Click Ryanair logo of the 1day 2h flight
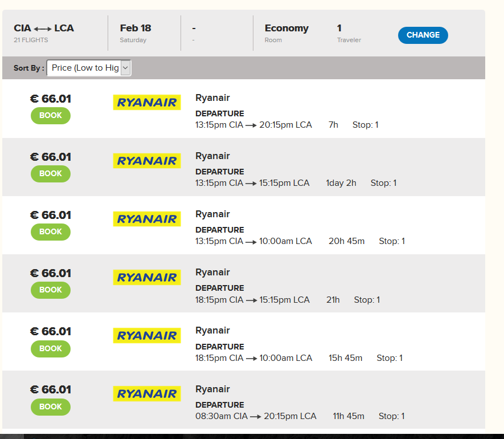Screen dimensions: 504x439 (x=147, y=161)
